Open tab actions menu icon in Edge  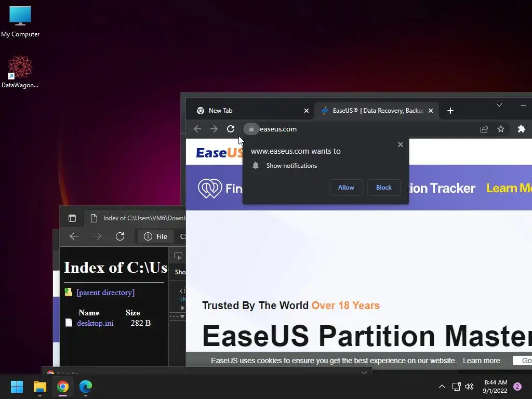[72, 218]
